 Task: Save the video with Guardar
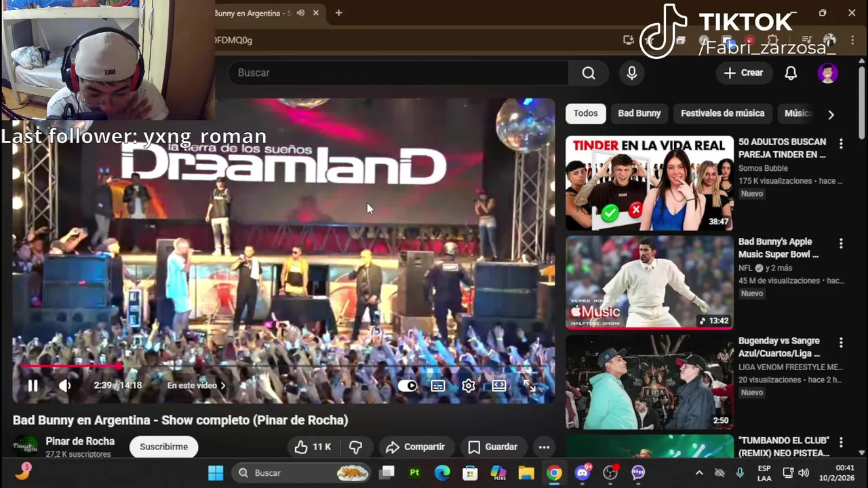[x=493, y=447]
